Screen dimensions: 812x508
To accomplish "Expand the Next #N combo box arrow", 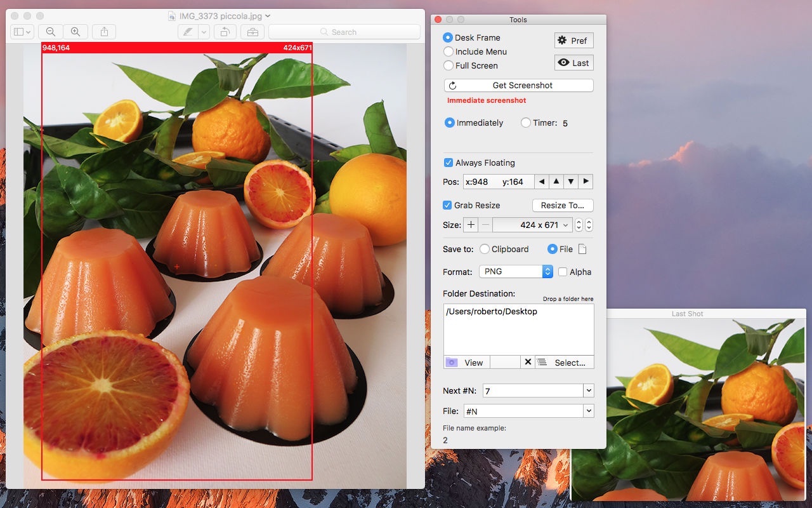I will click(589, 391).
